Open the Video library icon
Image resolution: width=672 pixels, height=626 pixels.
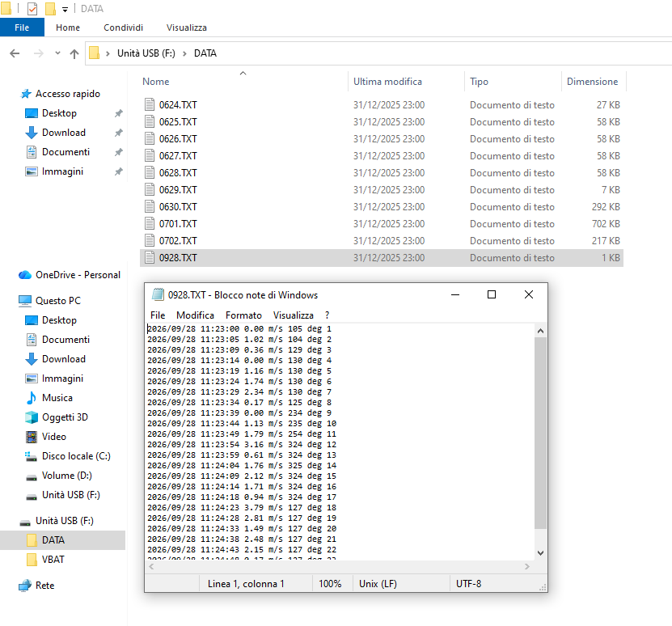[32, 437]
